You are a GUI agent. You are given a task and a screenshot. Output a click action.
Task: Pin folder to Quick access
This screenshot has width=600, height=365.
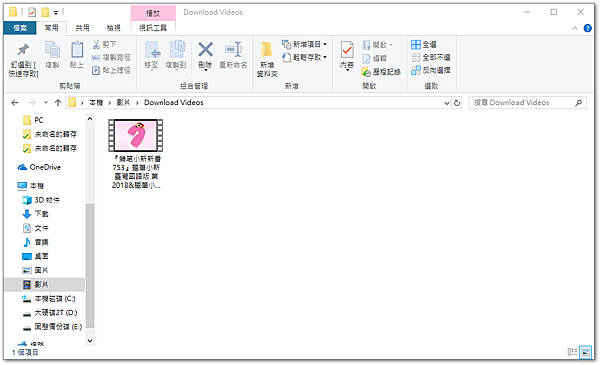click(23, 60)
